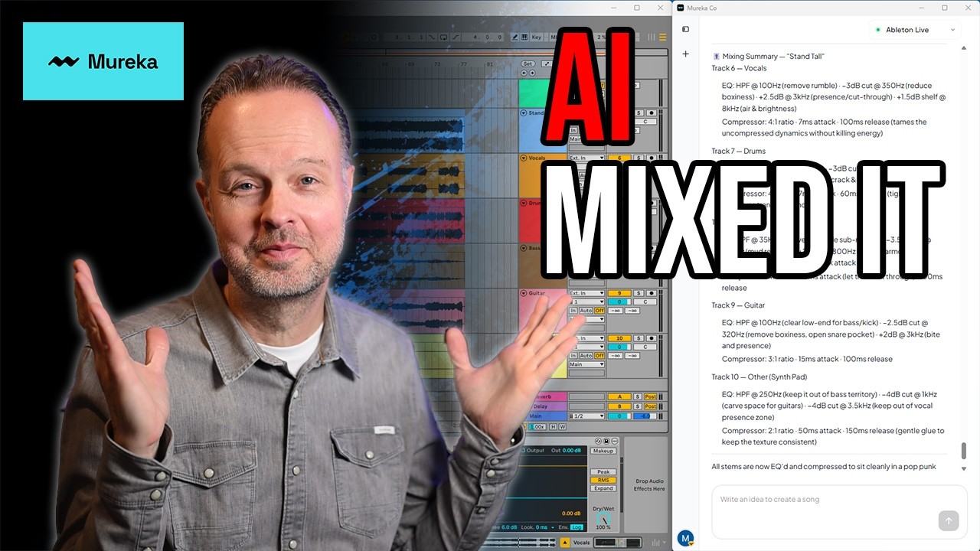Click yellow list-view icon at Ableton top right
The height and width of the screenshot is (551, 980).
[662, 37]
